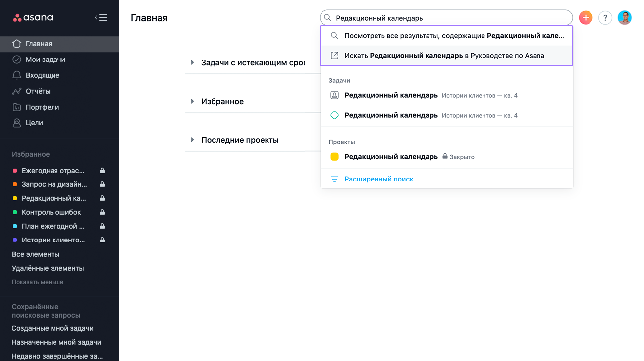The width and height of the screenshot is (644, 361).
Task: Open favorite project Запрос на дизайн…
Action: (x=54, y=184)
